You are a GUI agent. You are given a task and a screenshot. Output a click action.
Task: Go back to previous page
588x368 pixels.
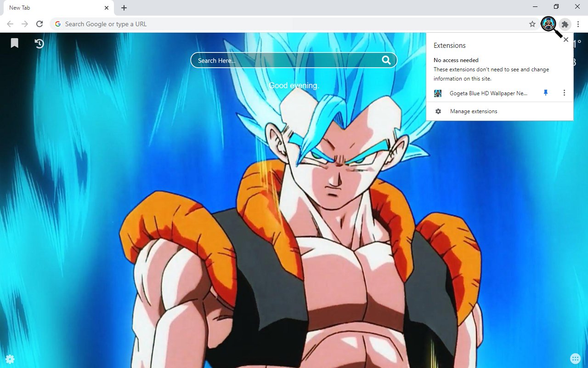(10, 24)
